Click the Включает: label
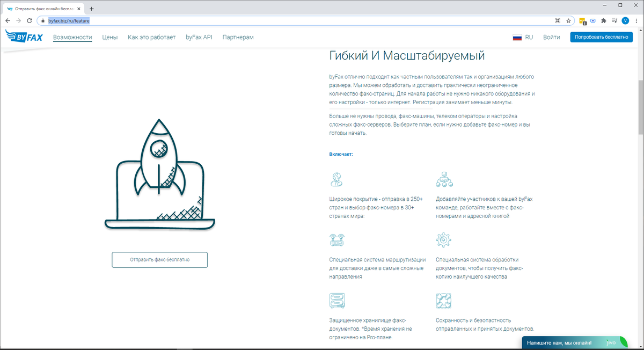644x350 pixels. (x=341, y=155)
